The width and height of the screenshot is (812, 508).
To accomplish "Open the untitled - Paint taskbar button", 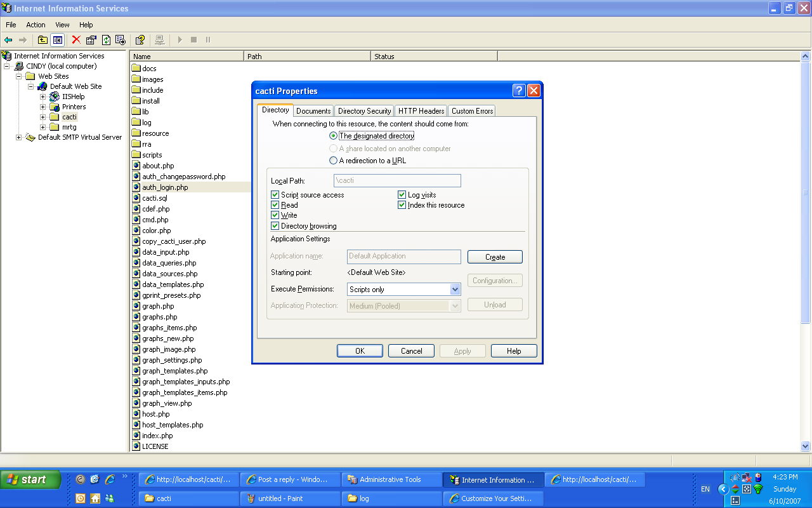I will point(290,498).
